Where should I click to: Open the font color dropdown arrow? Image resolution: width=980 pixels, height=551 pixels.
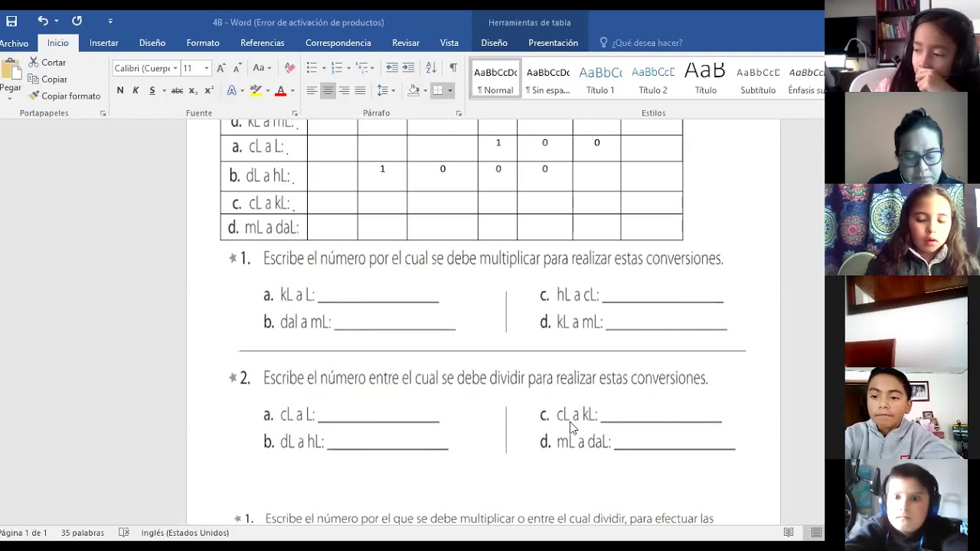pos(292,91)
